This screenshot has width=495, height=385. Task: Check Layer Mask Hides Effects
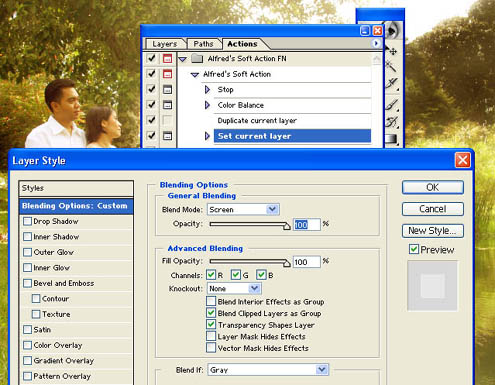coord(211,336)
